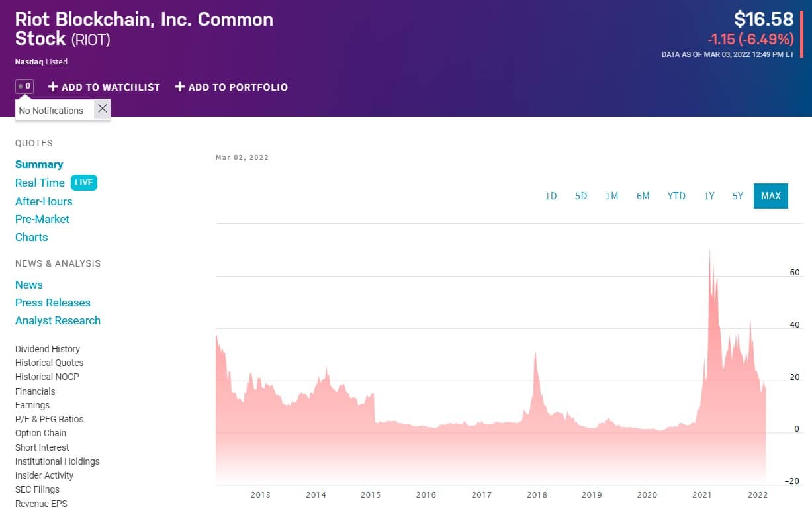View the Earnings page

32,405
